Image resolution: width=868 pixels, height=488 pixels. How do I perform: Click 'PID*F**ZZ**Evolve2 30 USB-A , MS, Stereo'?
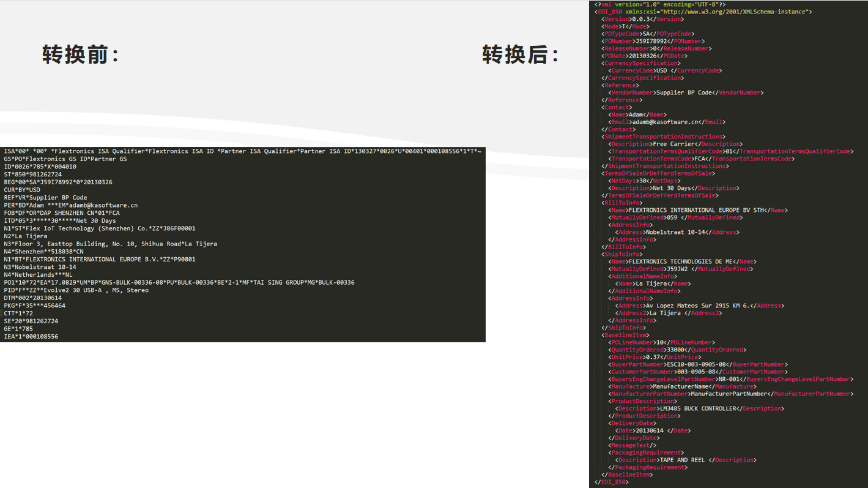[76, 290]
